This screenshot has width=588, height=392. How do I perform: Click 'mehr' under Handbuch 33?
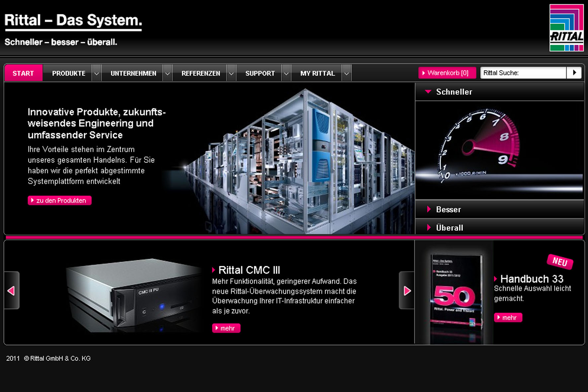click(x=508, y=318)
